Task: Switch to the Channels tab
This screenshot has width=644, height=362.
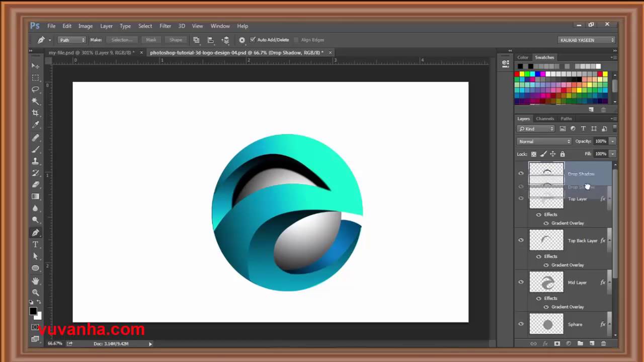Action: pyautogui.click(x=545, y=119)
